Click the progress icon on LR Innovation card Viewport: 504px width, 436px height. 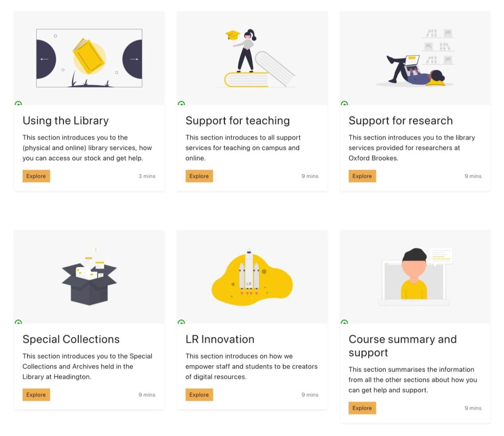point(182,323)
